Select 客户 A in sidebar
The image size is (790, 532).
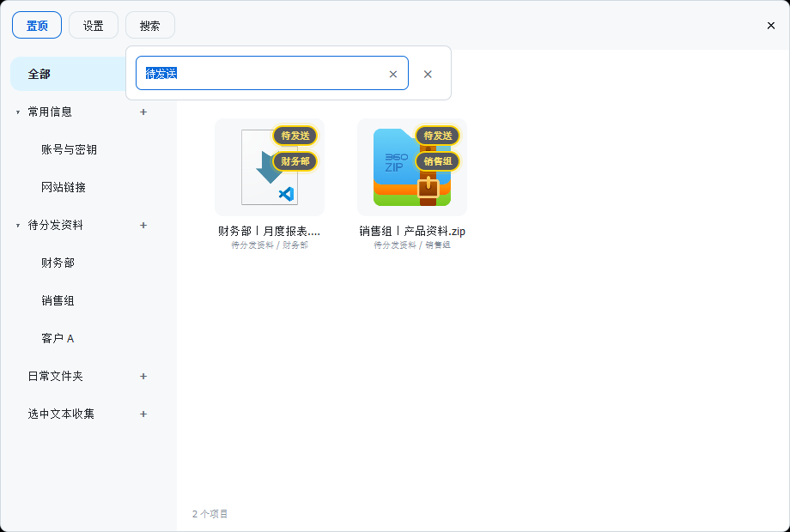pyautogui.click(x=58, y=338)
